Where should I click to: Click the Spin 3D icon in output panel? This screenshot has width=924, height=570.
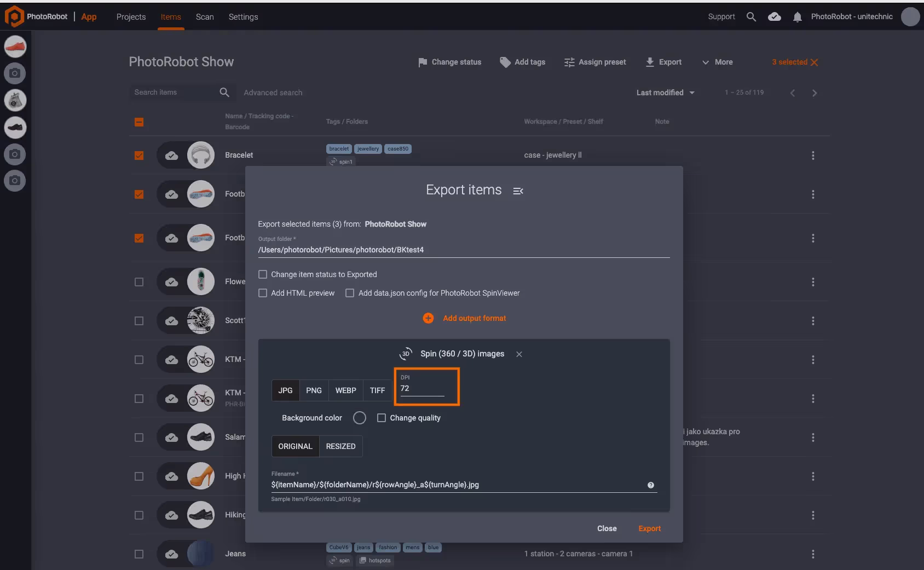406,354
